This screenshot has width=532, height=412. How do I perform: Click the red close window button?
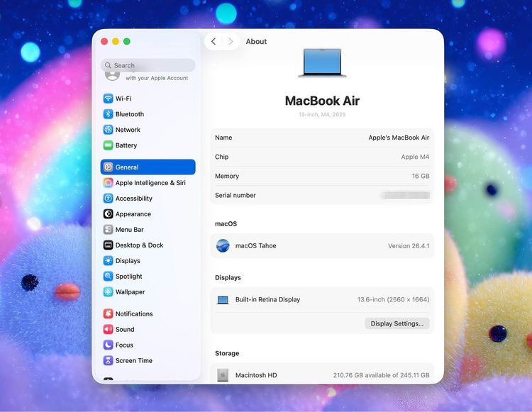point(104,41)
